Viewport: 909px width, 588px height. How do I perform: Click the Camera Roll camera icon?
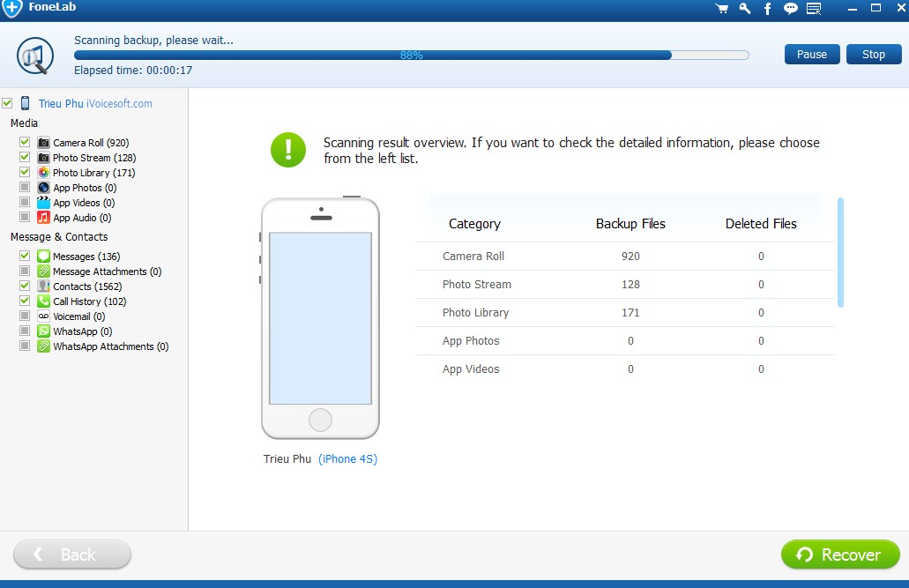click(x=42, y=142)
